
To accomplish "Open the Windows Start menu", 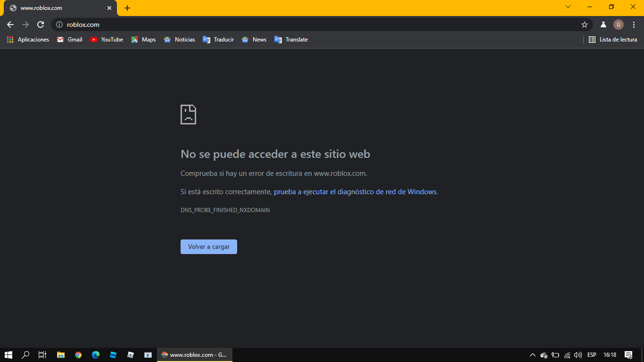I will tap(8, 355).
